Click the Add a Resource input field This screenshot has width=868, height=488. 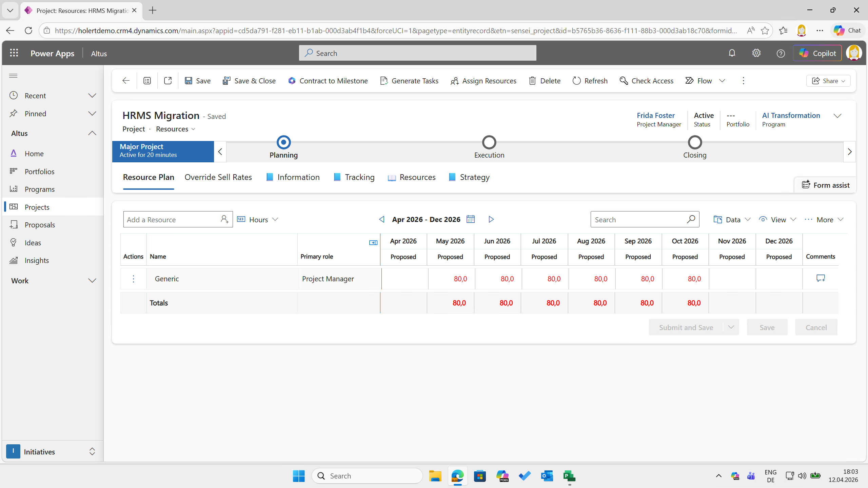[171, 220]
